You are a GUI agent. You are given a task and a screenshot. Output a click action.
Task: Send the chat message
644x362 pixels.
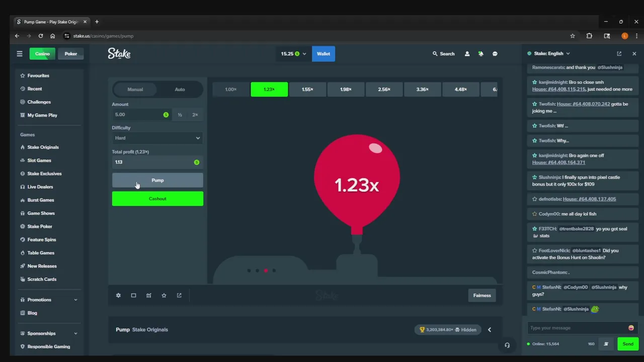[x=628, y=344]
